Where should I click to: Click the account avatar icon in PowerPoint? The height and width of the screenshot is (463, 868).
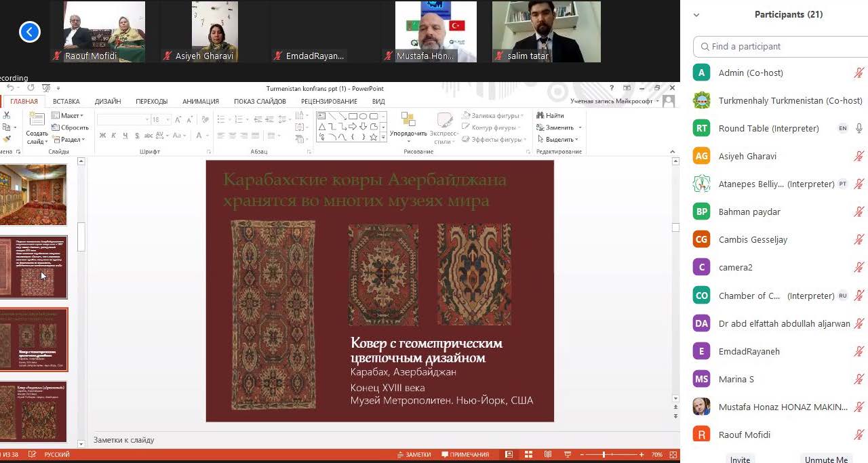coord(669,101)
